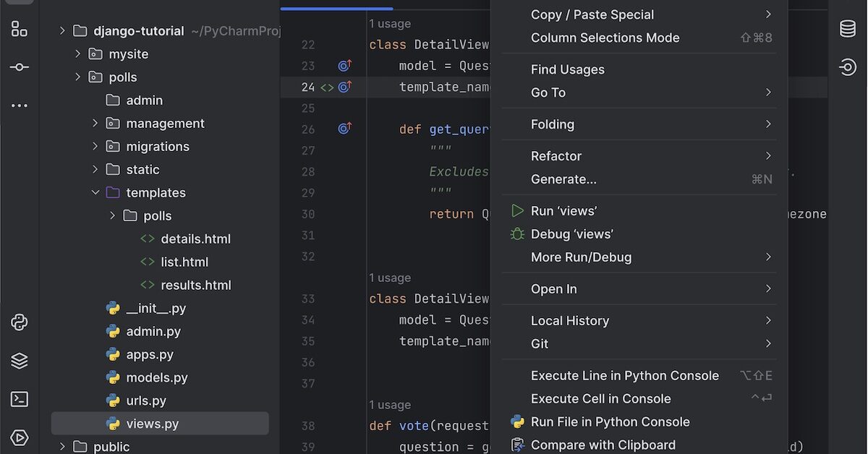Screen dimensions: 868x454
Task: Open the Services tool window
Action: (x=20, y=437)
